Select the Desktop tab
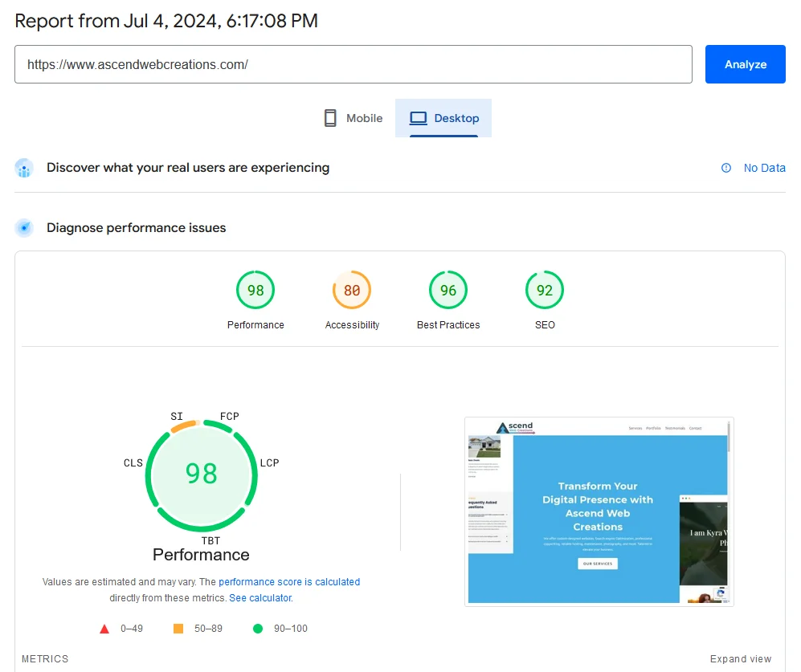This screenshot has height=672, width=801. [x=443, y=117]
